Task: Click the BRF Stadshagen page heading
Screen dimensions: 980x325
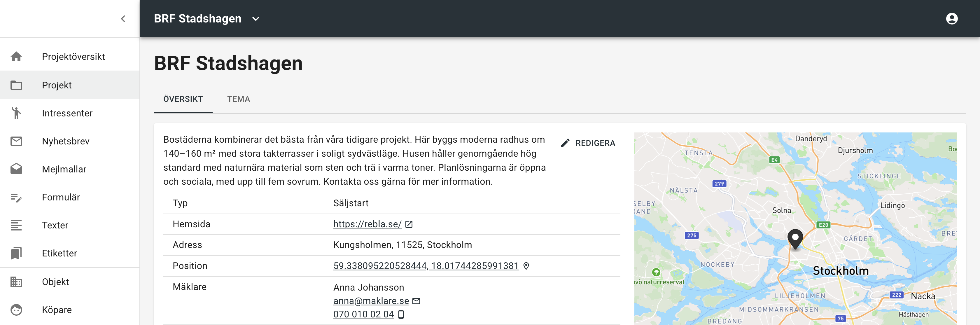Action: 228,63
